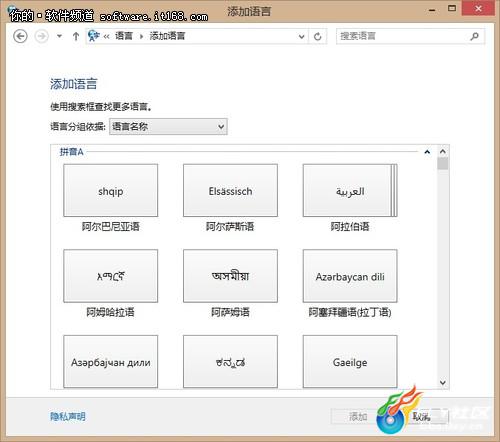Go back with the back arrow
This screenshot has width=500, height=442.
coord(20,36)
